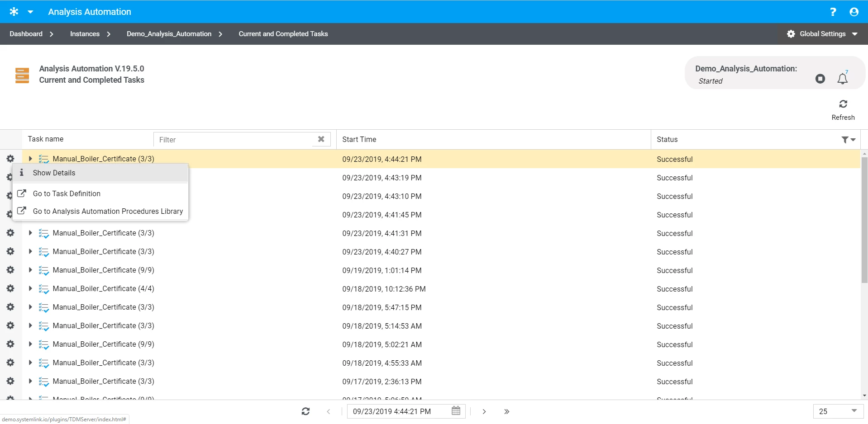The image size is (868, 424).
Task: Go to previous page arrow
Action: (x=329, y=411)
